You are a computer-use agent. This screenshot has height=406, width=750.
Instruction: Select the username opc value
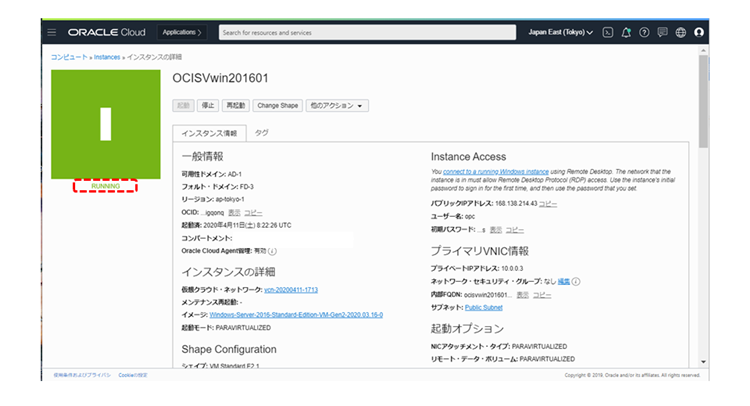(470, 217)
